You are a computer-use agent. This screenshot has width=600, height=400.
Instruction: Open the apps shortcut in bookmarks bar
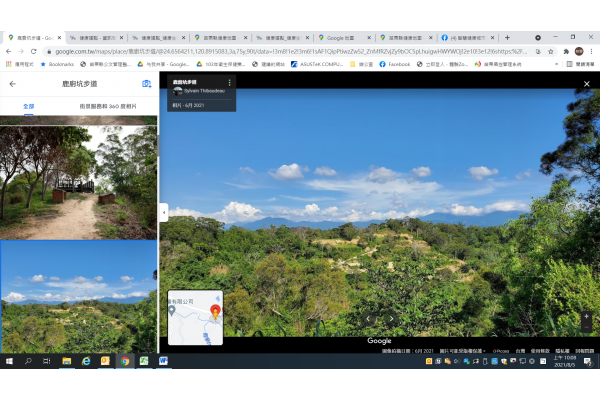tap(20, 64)
